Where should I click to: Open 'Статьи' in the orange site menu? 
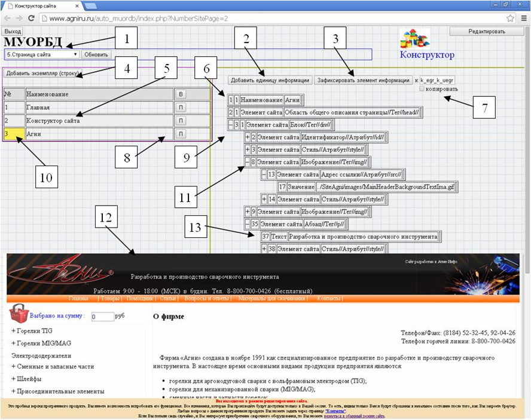pyautogui.click(x=167, y=299)
